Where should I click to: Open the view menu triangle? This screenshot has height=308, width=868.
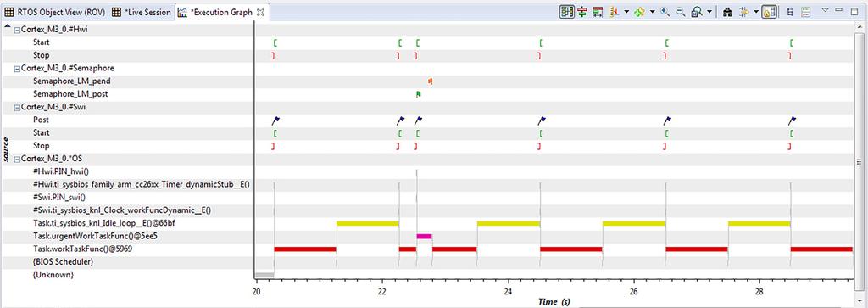(x=825, y=10)
